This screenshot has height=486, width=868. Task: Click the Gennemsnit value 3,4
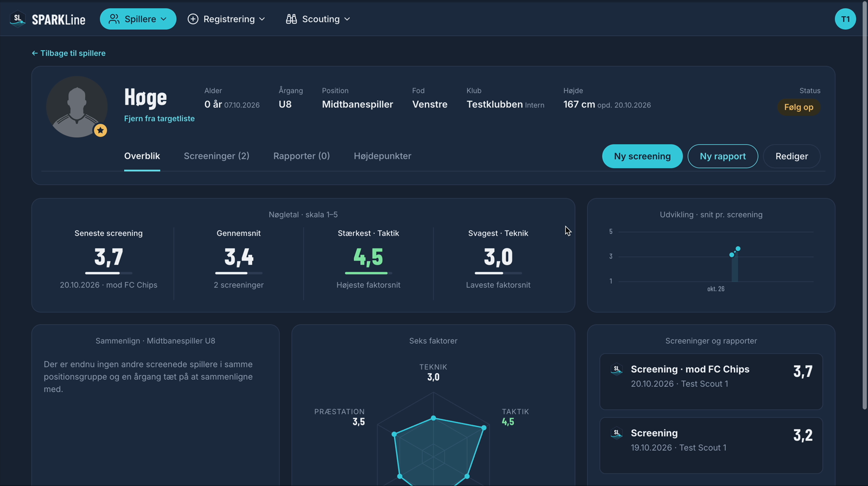[239, 257]
